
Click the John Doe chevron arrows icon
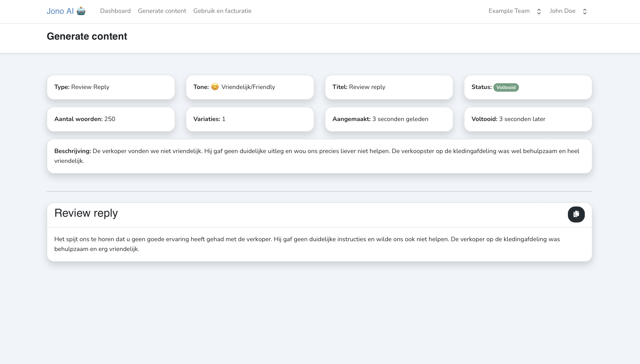(585, 12)
